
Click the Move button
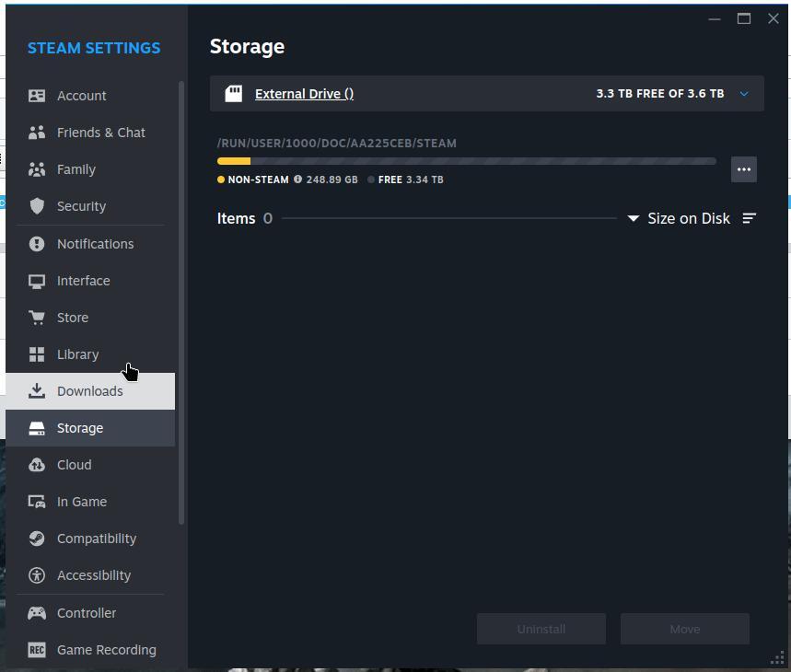685,629
